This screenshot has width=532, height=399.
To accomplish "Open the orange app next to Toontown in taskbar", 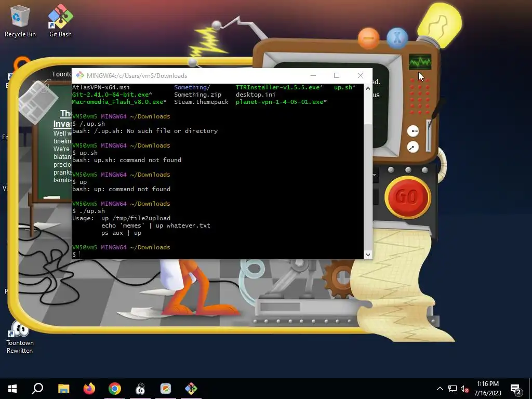I will pyautogui.click(x=166, y=389).
